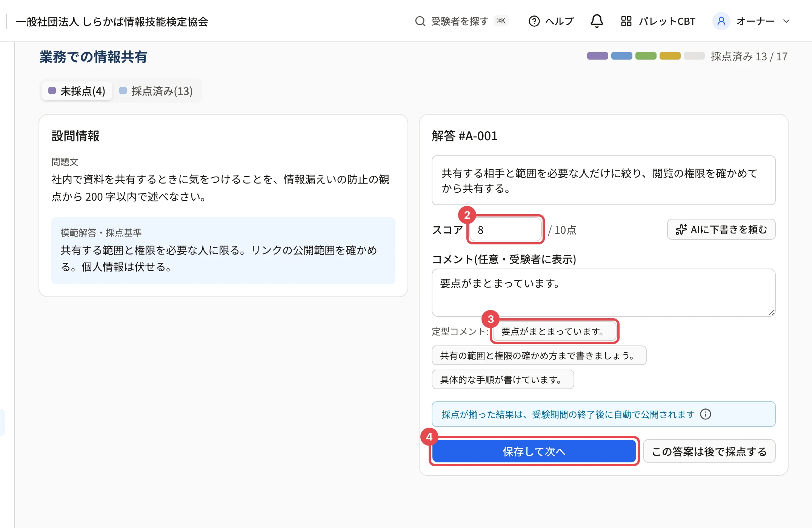Click the 採点済み 13 / 17 text
This screenshot has height=528, width=812.
749,56
